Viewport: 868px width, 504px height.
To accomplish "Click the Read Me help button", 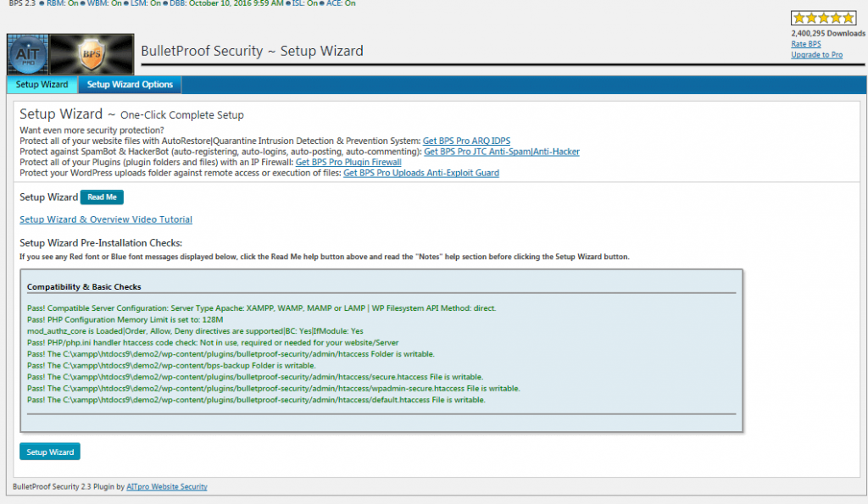I will (102, 197).
